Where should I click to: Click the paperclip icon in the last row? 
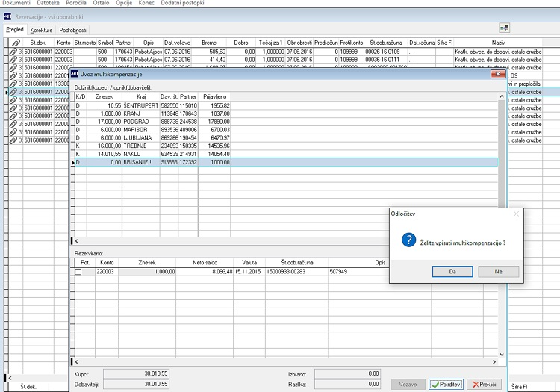[15, 140]
